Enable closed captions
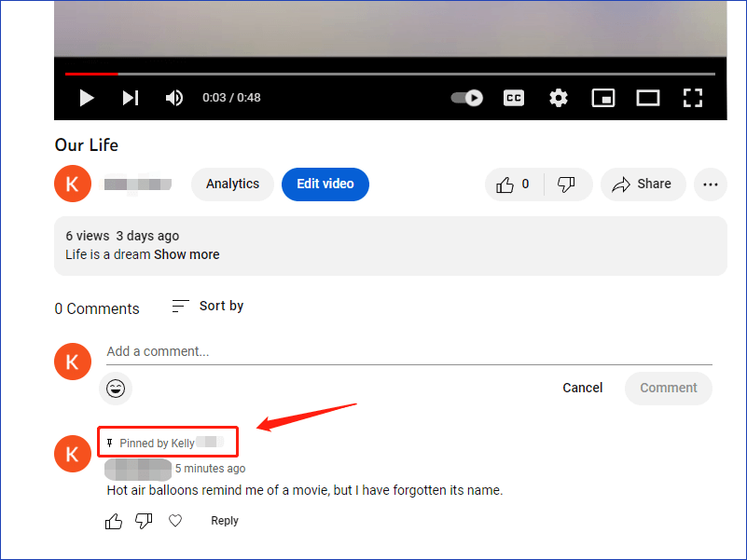This screenshot has width=747, height=560. click(513, 97)
